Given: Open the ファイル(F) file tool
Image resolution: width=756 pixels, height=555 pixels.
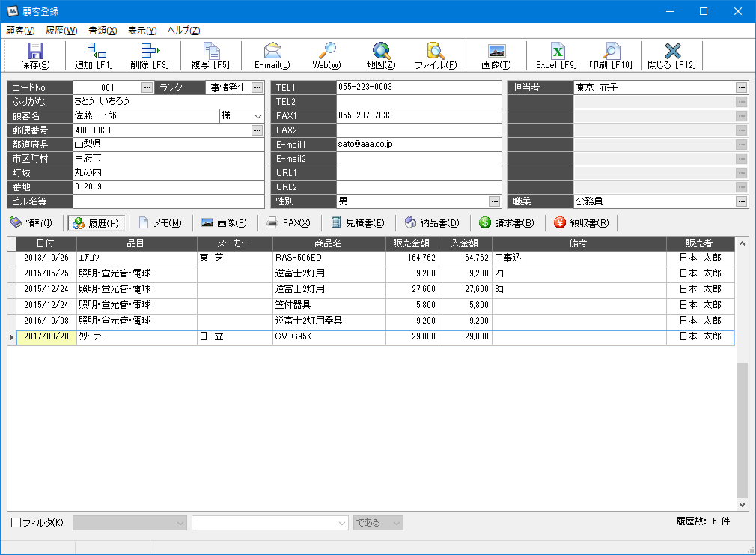Looking at the screenshot, I should (x=436, y=56).
